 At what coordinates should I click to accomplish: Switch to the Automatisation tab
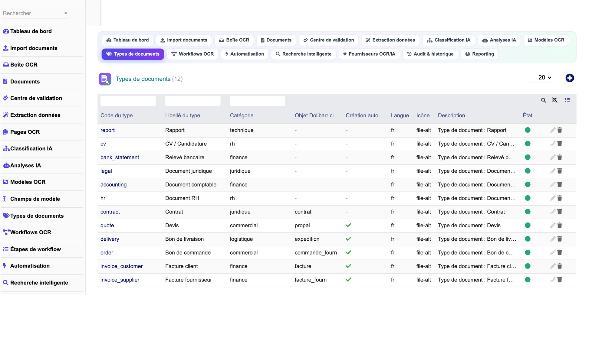[x=245, y=54]
